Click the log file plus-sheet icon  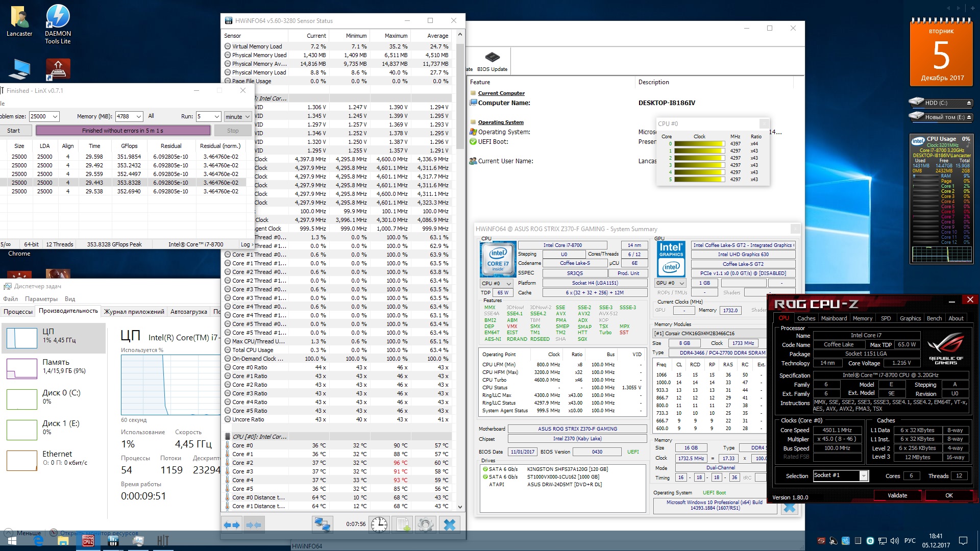click(x=403, y=524)
